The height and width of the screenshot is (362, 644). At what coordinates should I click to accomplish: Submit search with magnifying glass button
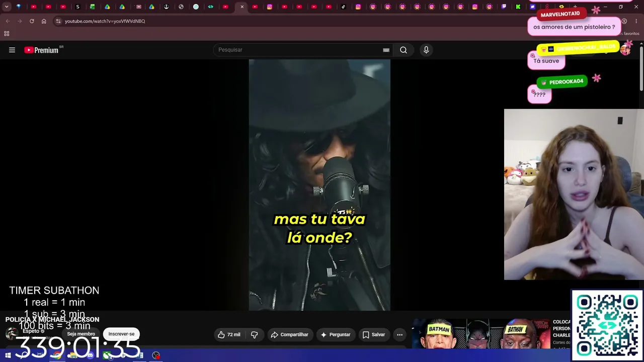[404, 50]
